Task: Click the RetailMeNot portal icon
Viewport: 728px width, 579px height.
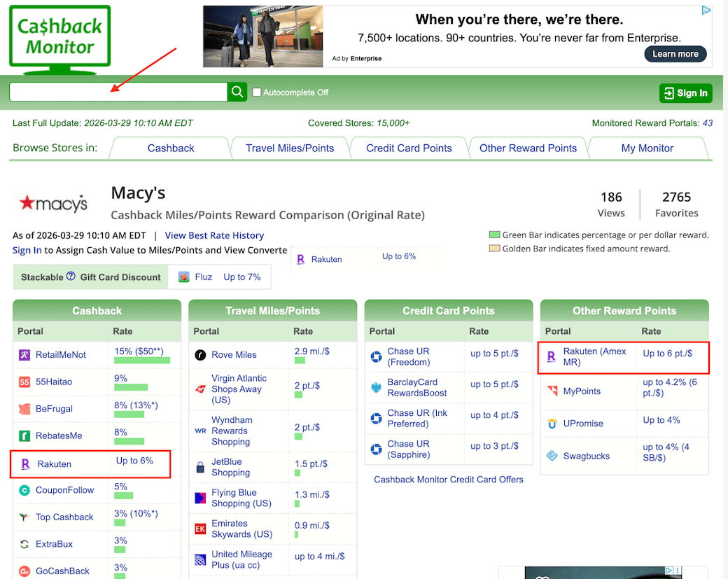Action: (x=24, y=355)
